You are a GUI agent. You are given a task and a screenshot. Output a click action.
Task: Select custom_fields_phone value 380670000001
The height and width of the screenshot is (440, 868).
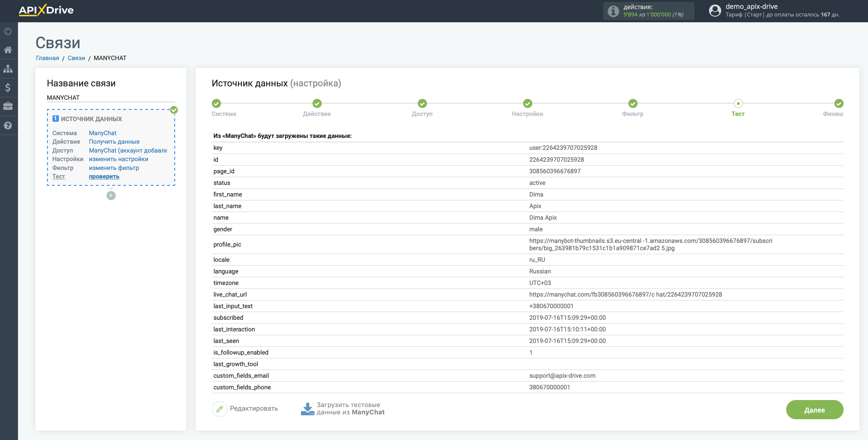point(550,387)
